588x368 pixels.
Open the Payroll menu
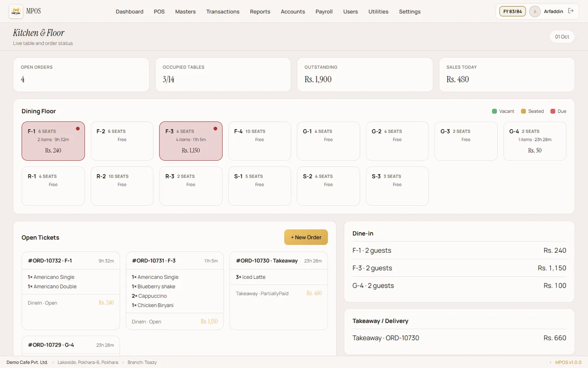pyautogui.click(x=324, y=11)
